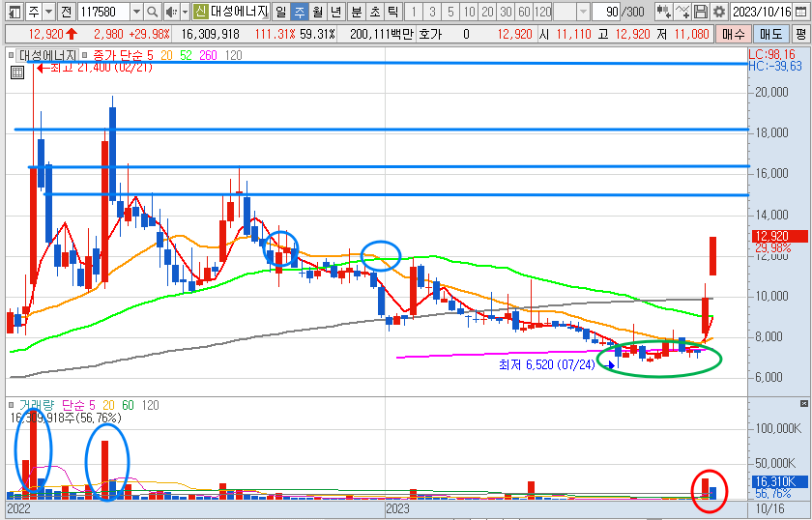Click the 호가 quote label
Screen dimensions: 812x520
pos(430,34)
